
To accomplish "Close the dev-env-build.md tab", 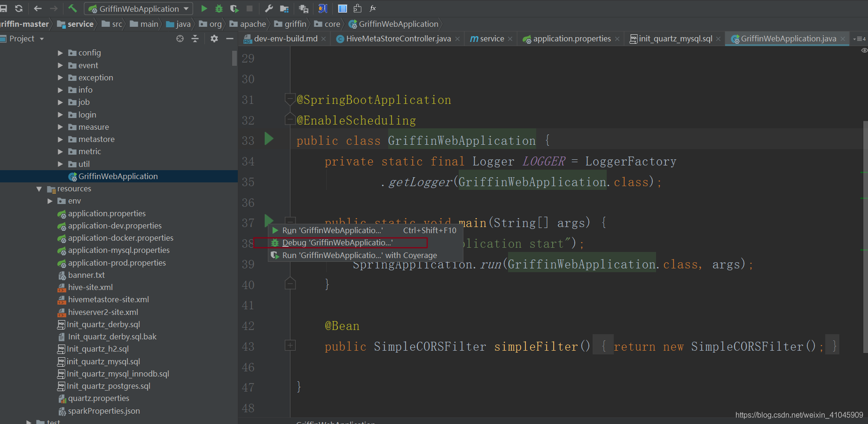I will [324, 39].
